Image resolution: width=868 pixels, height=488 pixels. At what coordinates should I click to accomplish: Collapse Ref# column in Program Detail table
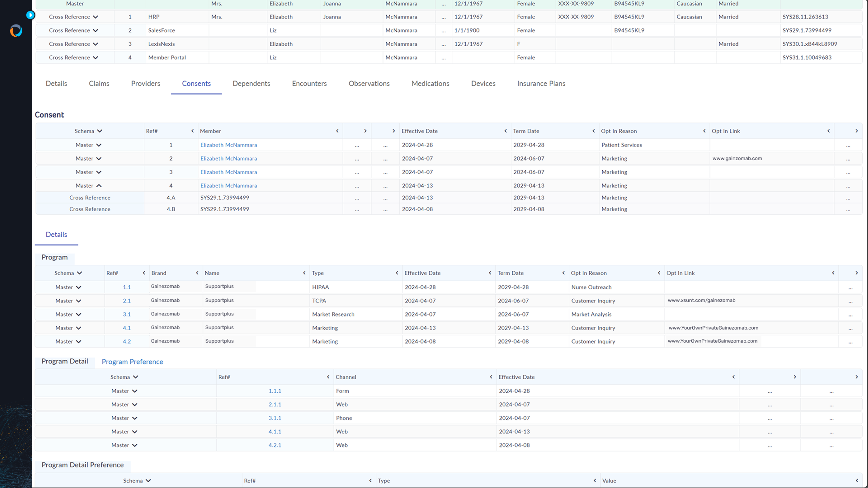click(x=328, y=377)
